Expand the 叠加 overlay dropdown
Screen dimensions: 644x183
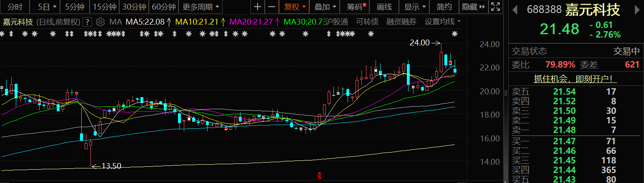[x=325, y=7]
